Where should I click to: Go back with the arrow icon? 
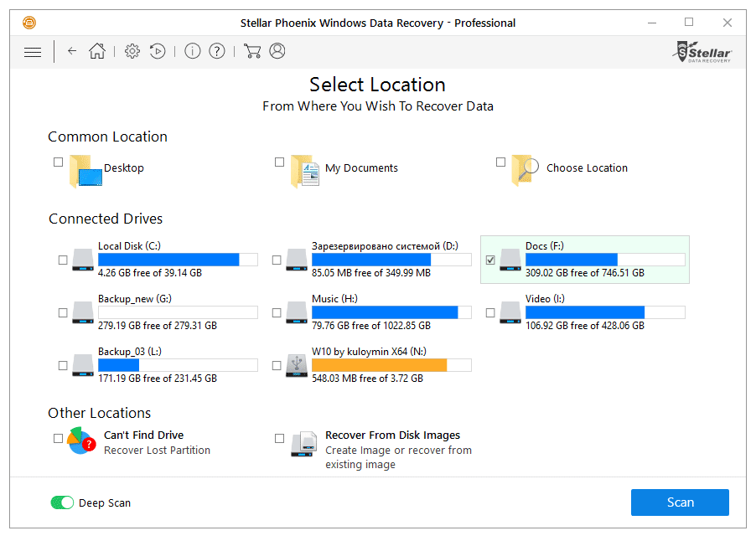pyautogui.click(x=72, y=50)
